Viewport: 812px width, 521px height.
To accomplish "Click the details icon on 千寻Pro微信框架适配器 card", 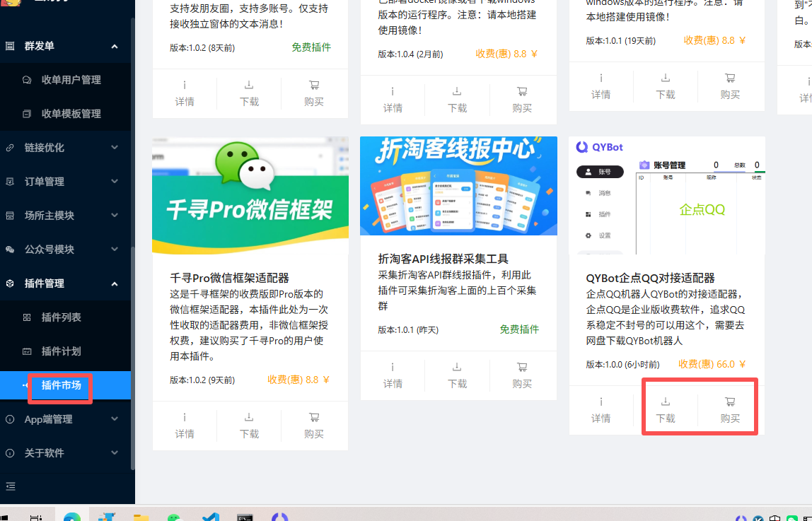I will tap(185, 417).
